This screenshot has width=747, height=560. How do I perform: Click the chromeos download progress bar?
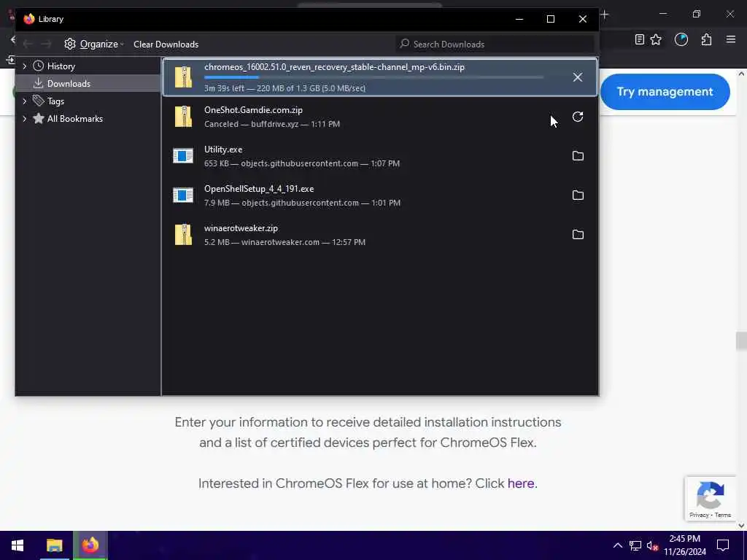click(x=373, y=77)
